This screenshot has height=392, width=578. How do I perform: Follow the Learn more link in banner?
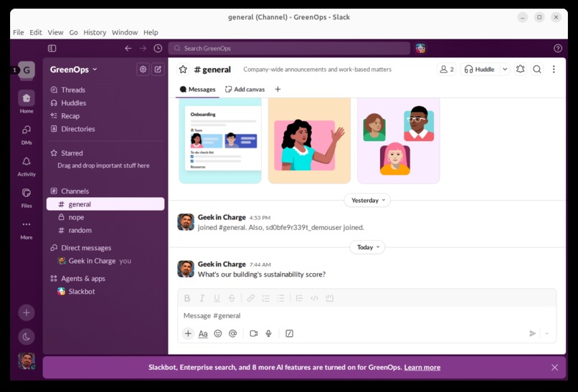click(x=422, y=368)
